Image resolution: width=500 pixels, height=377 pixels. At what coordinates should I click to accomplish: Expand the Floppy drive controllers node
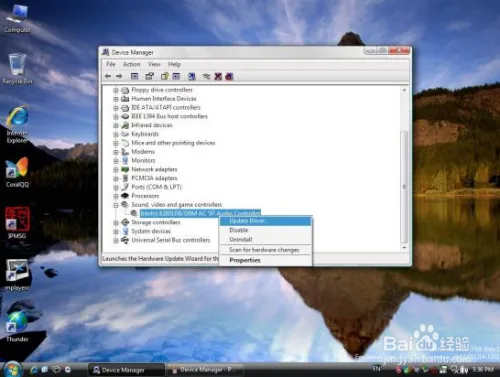pyautogui.click(x=116, y=90)
